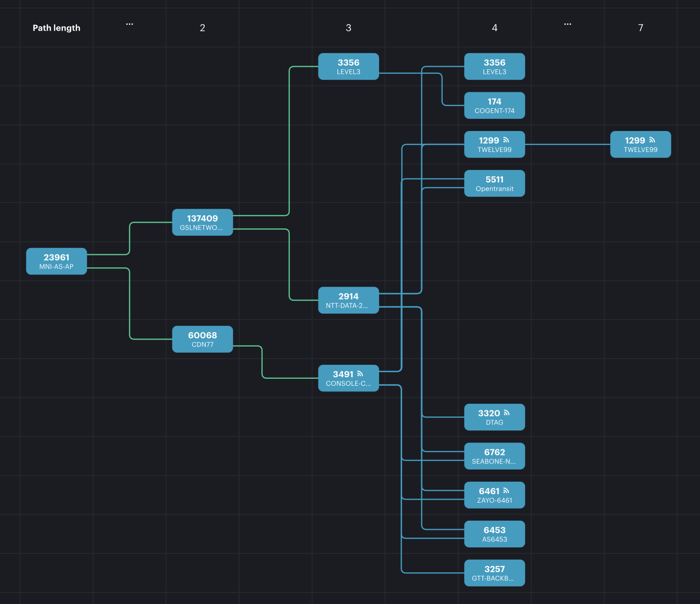
Task: Click the 3257 GTT-BACKB node
Action: (494, 573)
